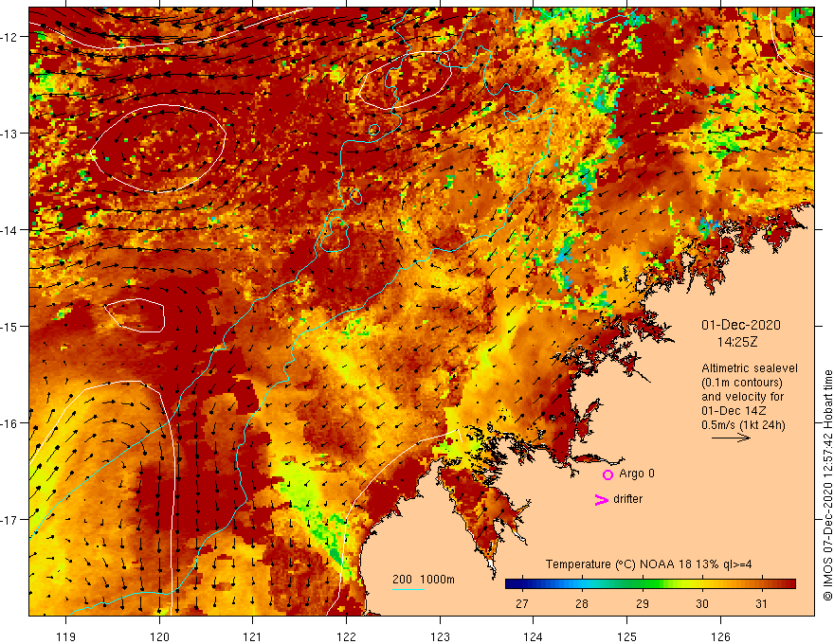This screenshot has height=644, width=834.
Task: Click the colorbar tick label 28
Action: [x=582, y=603]
